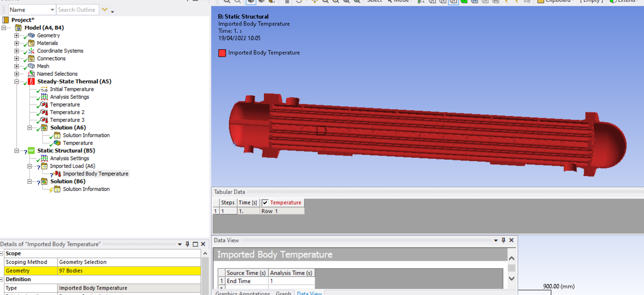Click the Named Selections icon

pyautogui.click(x=31, y=74)
